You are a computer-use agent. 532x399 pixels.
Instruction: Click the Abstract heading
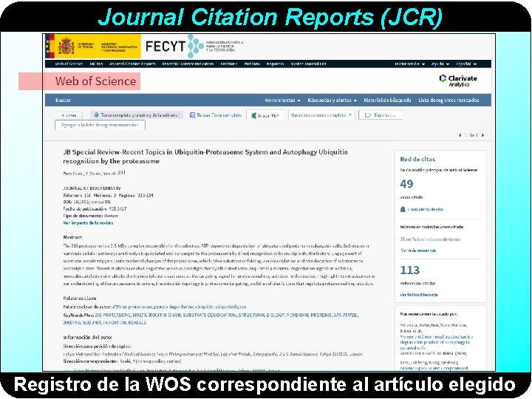click(72, 237)
